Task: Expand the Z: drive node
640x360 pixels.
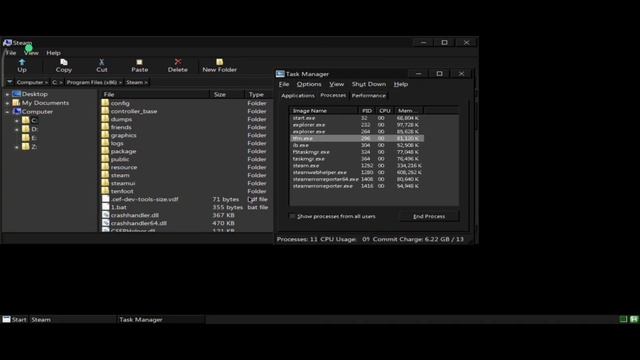Action: pyautogui.click(x=17, y=147)
